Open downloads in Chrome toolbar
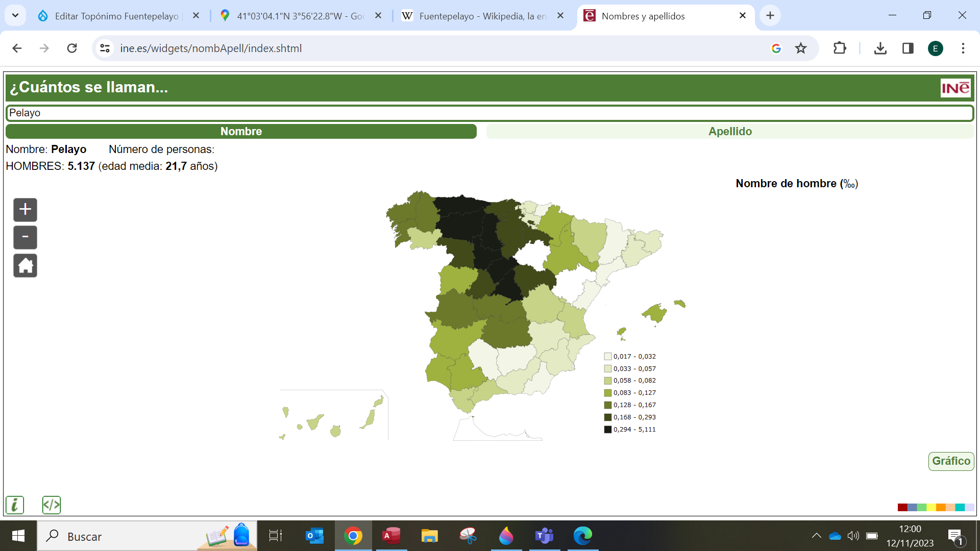This screenshot has width=980, height=551. [880, 48]
